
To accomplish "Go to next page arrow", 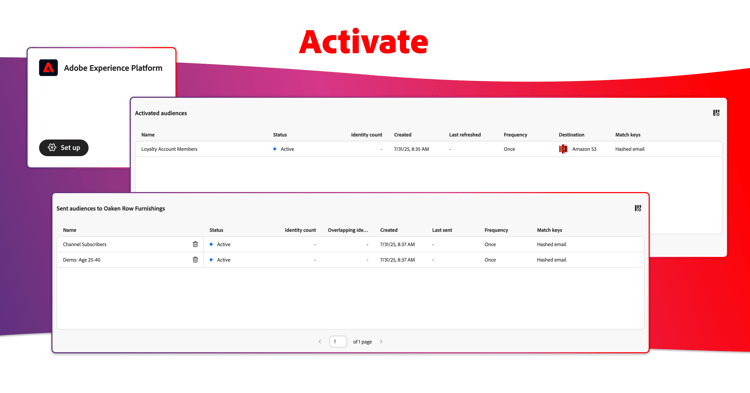I will pyautogui.click(x=381, y=342).
